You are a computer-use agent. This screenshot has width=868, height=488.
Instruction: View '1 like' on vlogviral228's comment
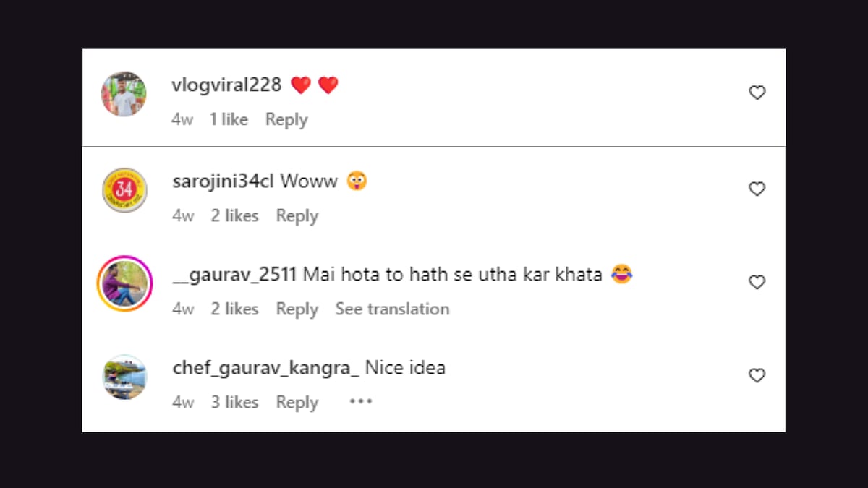pos(229,120)
